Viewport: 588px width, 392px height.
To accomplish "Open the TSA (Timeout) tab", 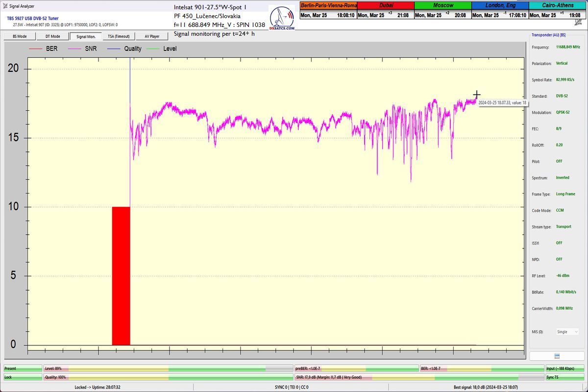I will click(119, 36).
